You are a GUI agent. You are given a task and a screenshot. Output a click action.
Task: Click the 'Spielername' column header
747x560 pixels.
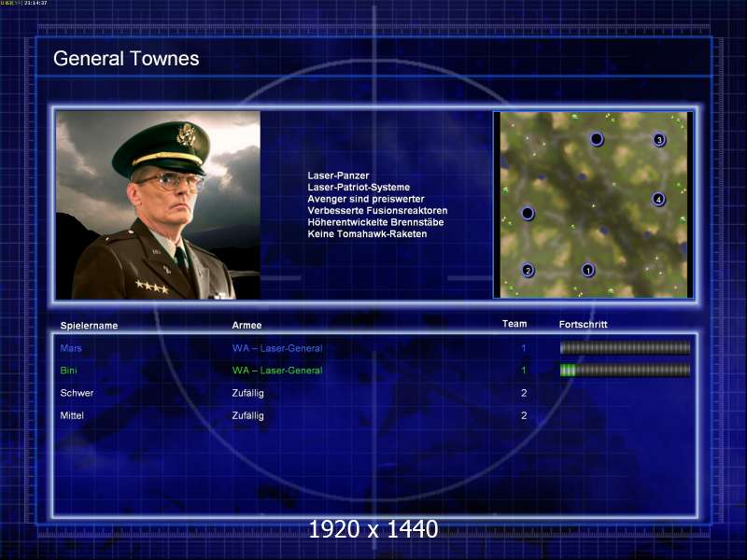(x=89, y=326)
